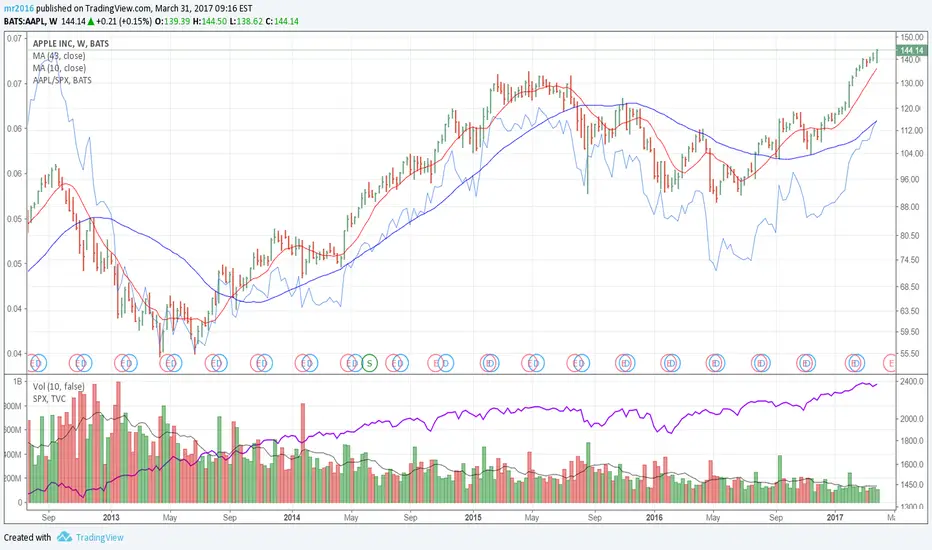The width and height of the screenshot is (932, 550).
Task: Click the +0.21 (+0.15%) change value
Action: (x=124, y=21)
